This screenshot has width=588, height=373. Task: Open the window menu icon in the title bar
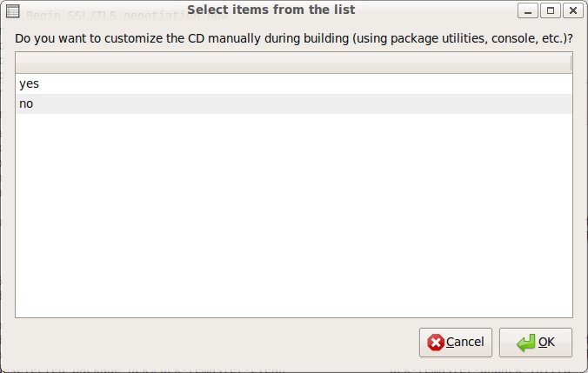(13, 10)
